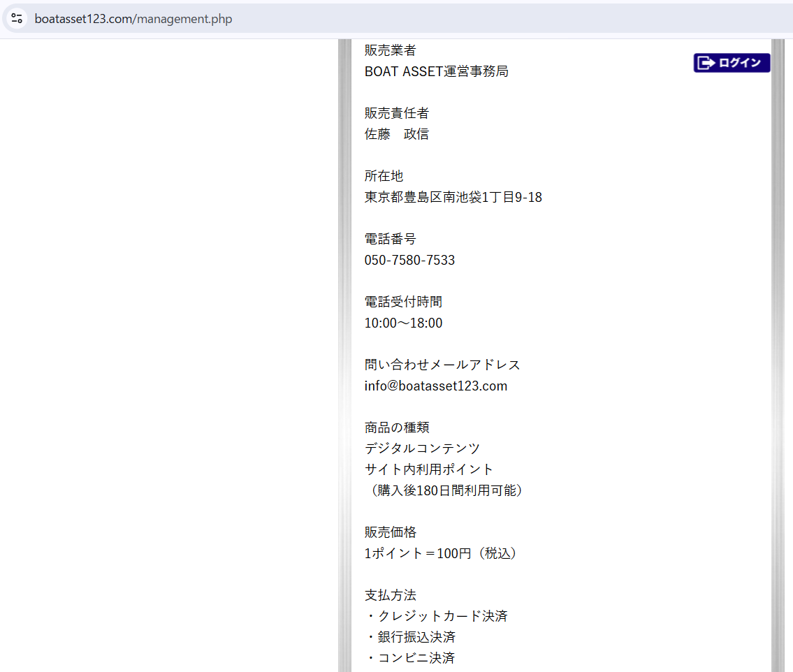The image size is (793, 672).
Task: Click the 銀行振込決済 payment option
Action: (416, 637)
